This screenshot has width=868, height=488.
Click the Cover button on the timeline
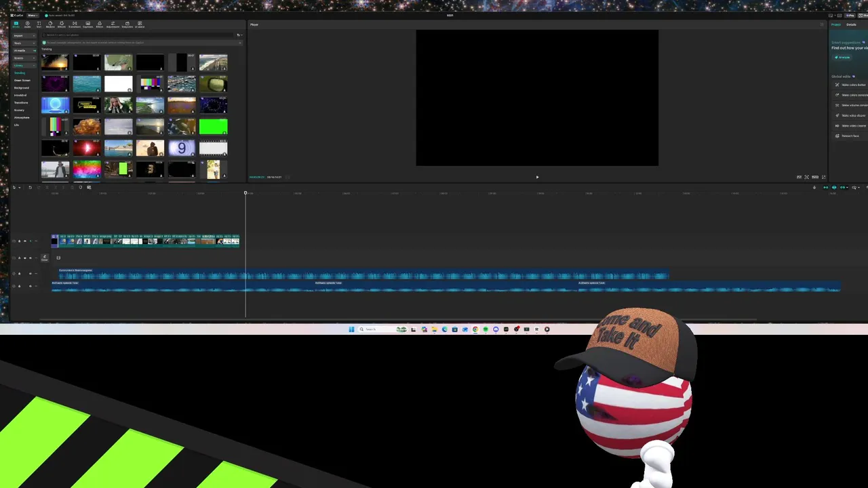click(45, 258)
